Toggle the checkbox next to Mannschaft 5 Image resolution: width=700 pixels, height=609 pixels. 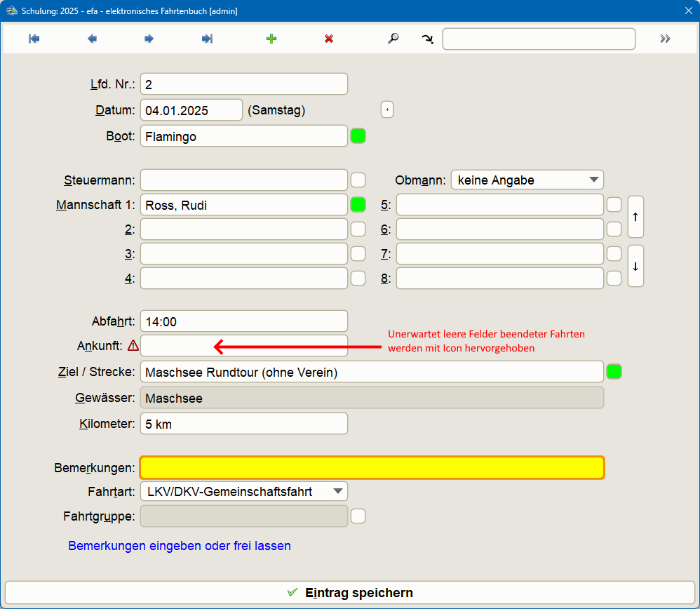[614, 204]
